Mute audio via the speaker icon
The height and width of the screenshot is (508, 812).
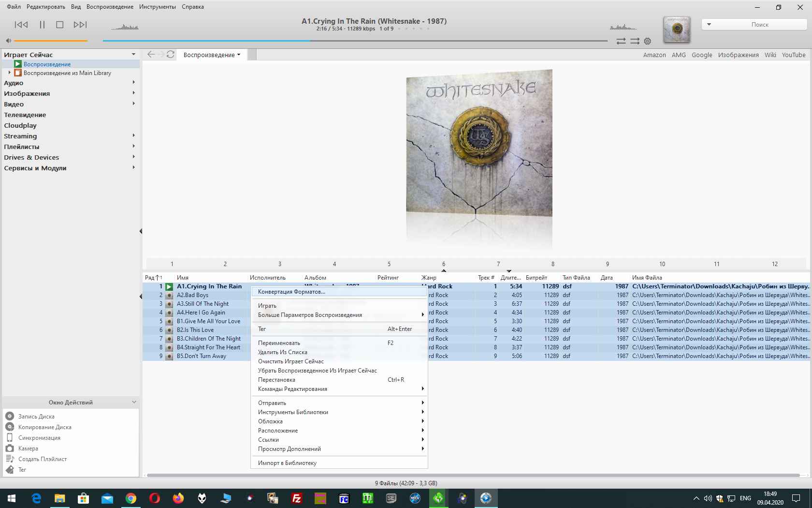click(8, 41)
